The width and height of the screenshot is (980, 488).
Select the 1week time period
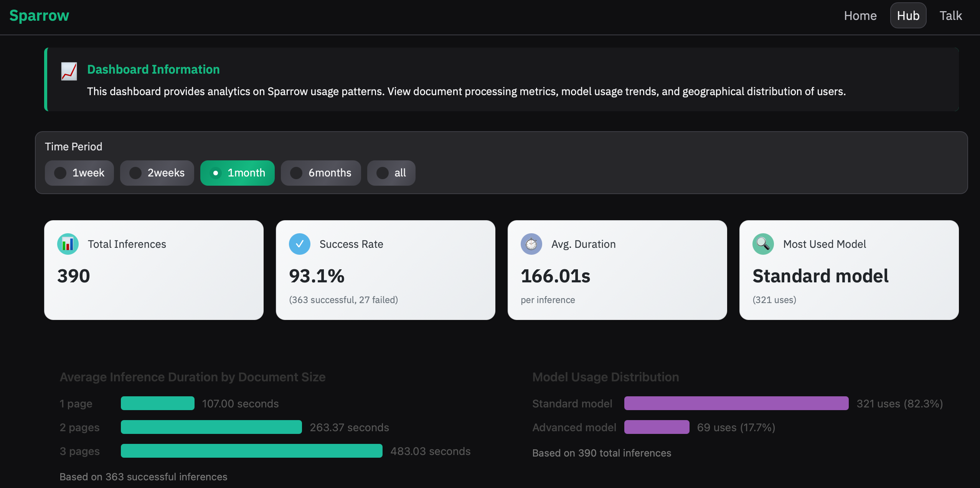click(79, 173)
